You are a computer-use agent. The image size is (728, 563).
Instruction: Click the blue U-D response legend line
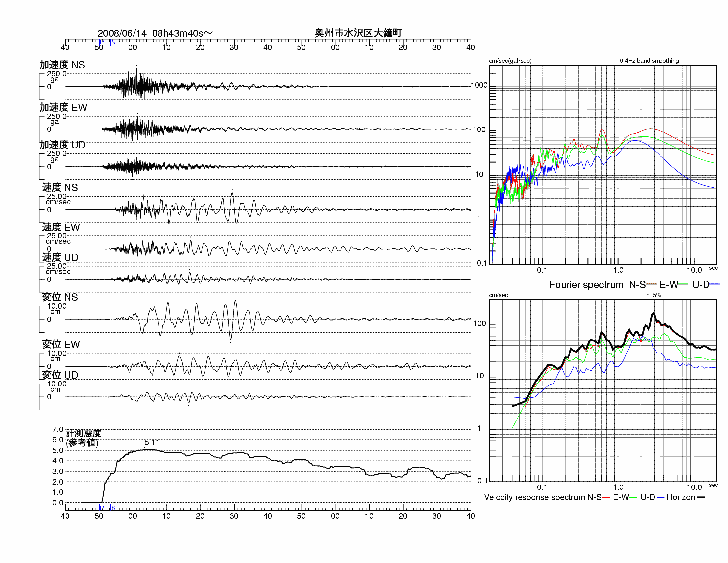coord(661,498)
